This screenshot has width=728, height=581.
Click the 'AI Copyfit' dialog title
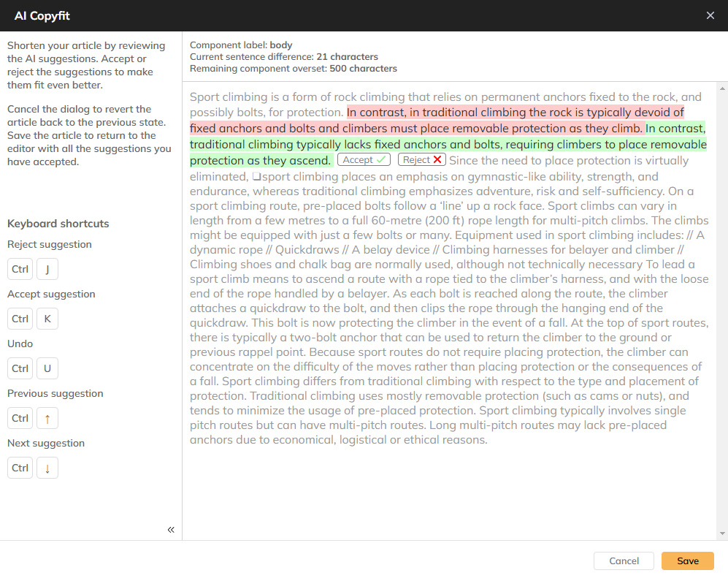[42, 16]
